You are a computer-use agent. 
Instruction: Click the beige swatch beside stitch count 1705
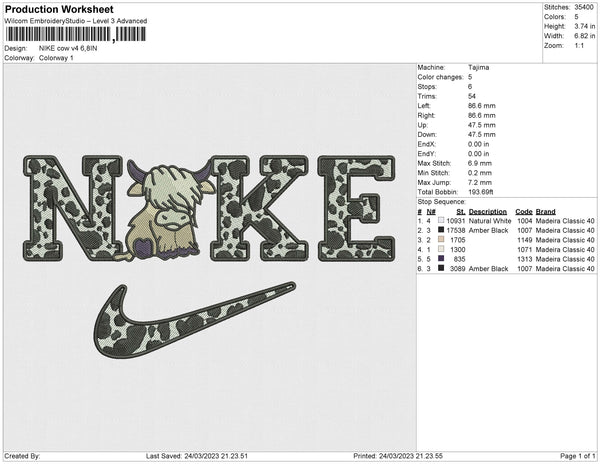(441, 240)
